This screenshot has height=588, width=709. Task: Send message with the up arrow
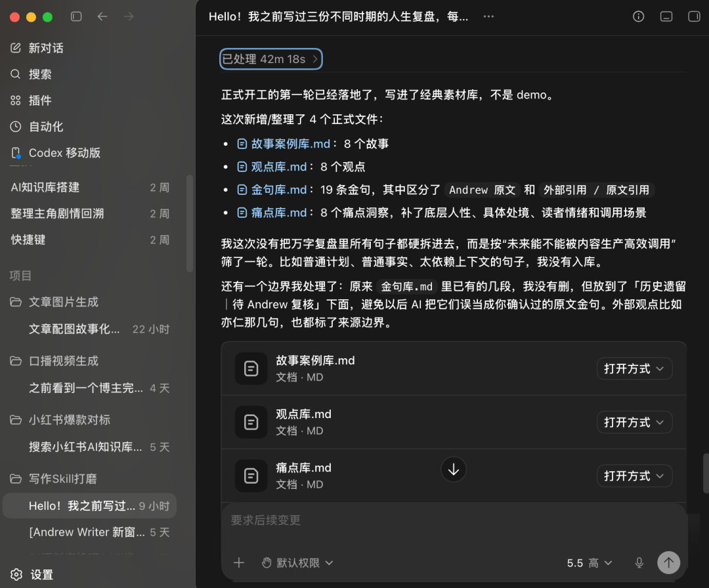(669, 562)
